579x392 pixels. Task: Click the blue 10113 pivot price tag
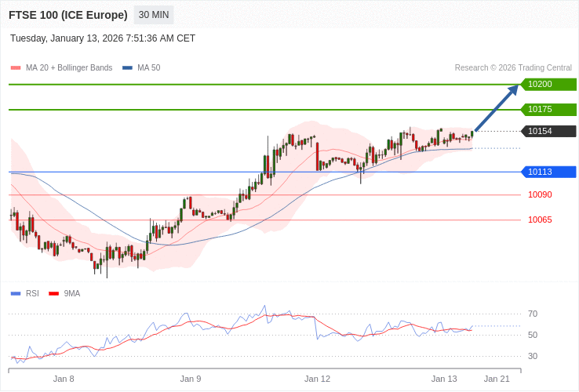point(548,172)
